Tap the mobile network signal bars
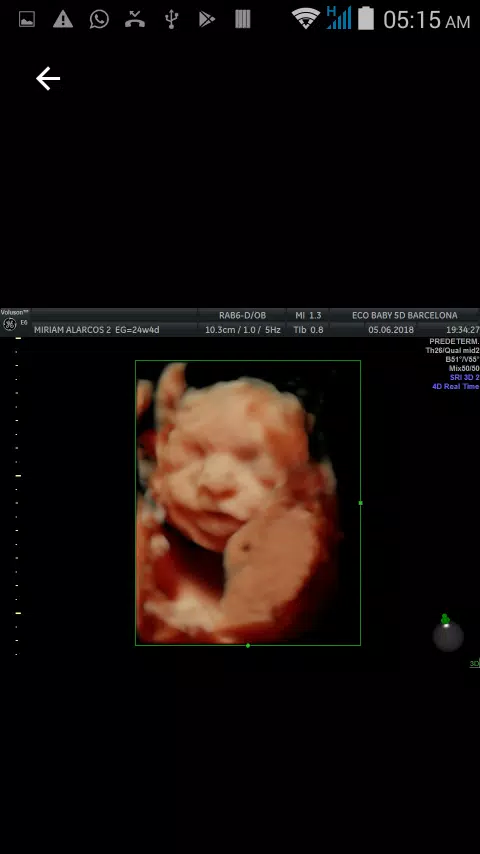This screenshot has height=854, width=480. [x=338, y=18]
